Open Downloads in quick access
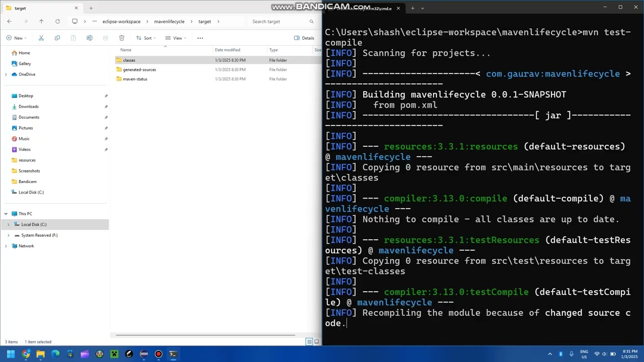Screen dimensions: 644x362 pos(29,107)
